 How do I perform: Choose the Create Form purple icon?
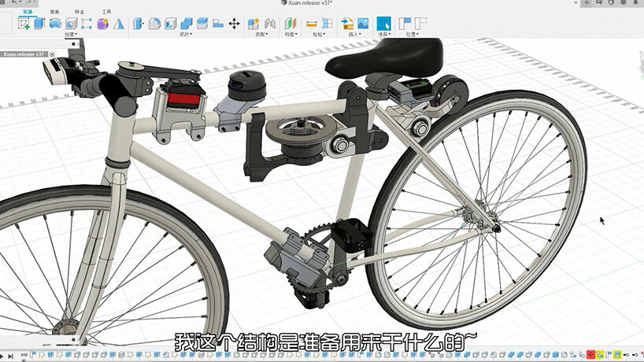pos(104,23)
